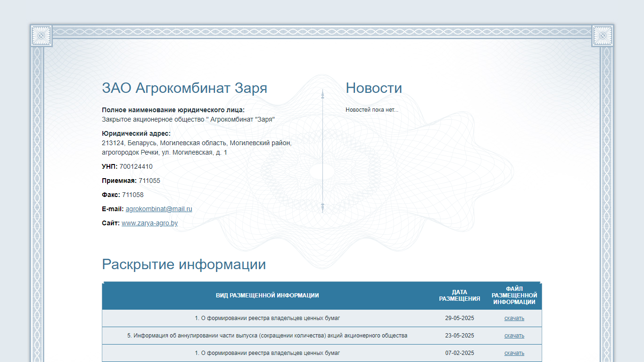Viewport: 644px width, 362px height.
Task: Click the date cell 29-05-2025
Action: click(460, 318)
